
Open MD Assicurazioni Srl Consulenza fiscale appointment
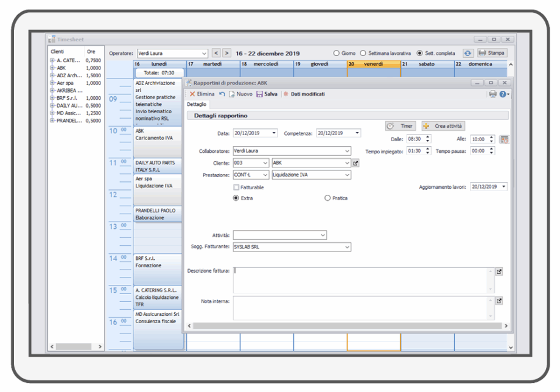click(x=158, y=329)
